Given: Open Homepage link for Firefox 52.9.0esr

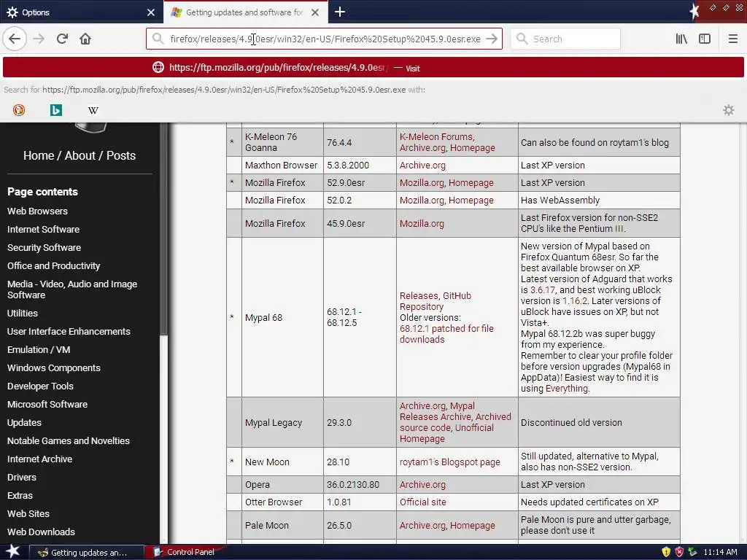Looking at the screenshot, I should coord(471,183).
